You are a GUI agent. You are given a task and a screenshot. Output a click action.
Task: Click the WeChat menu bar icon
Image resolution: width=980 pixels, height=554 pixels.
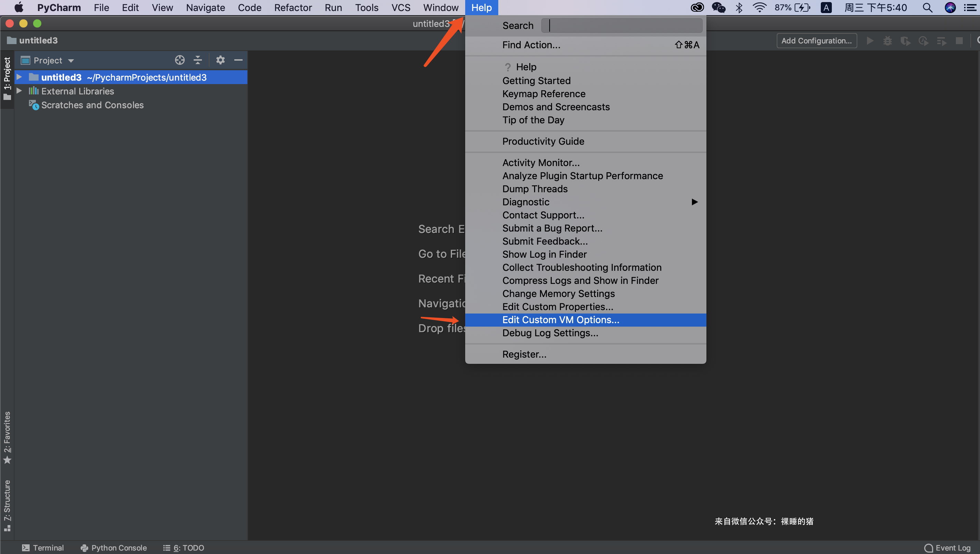tap(719, 8)
